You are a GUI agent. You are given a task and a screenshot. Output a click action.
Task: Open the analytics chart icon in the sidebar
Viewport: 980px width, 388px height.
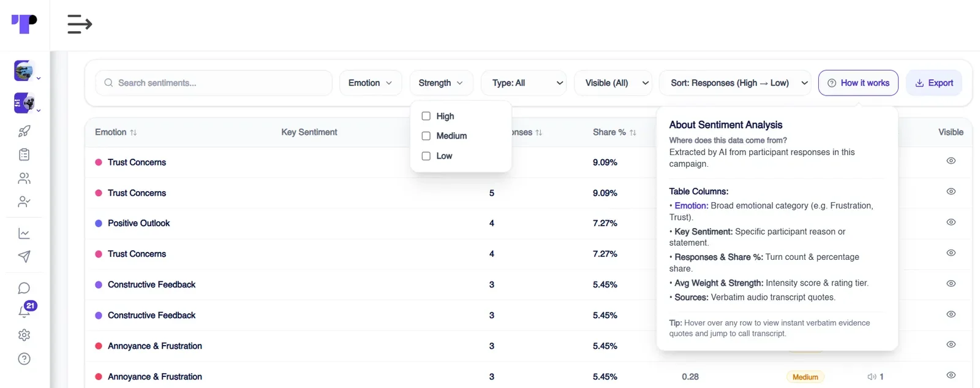tap(24, 234)
